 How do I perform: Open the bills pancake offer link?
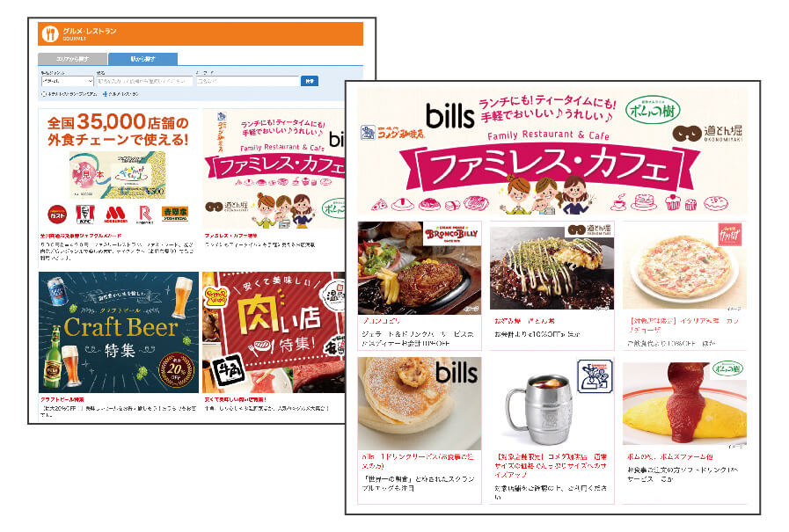point(418,462)
